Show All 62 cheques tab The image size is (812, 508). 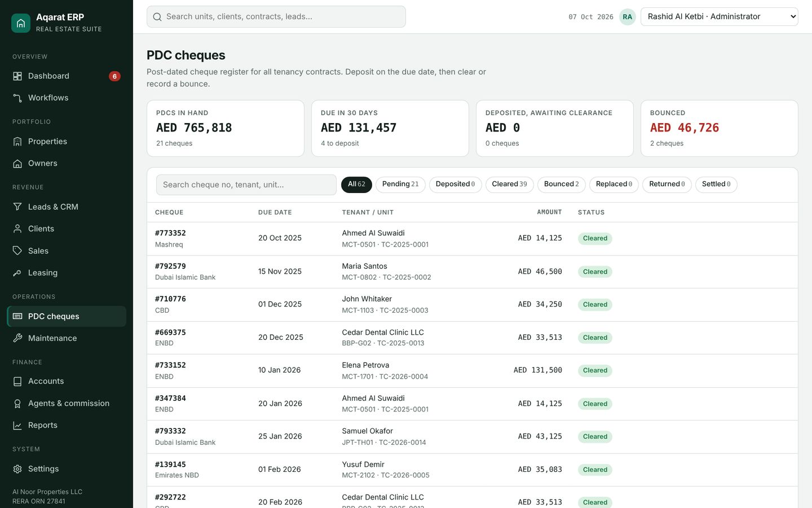click(x=356, y=185)
